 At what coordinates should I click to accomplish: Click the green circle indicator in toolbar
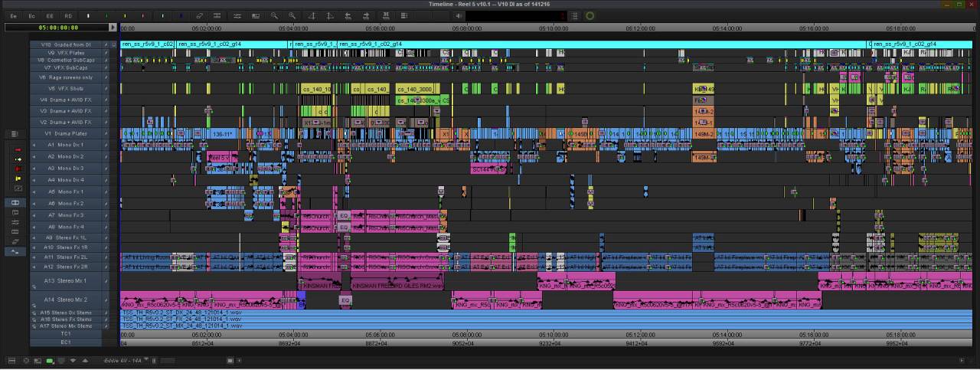(x=590, y=15)
